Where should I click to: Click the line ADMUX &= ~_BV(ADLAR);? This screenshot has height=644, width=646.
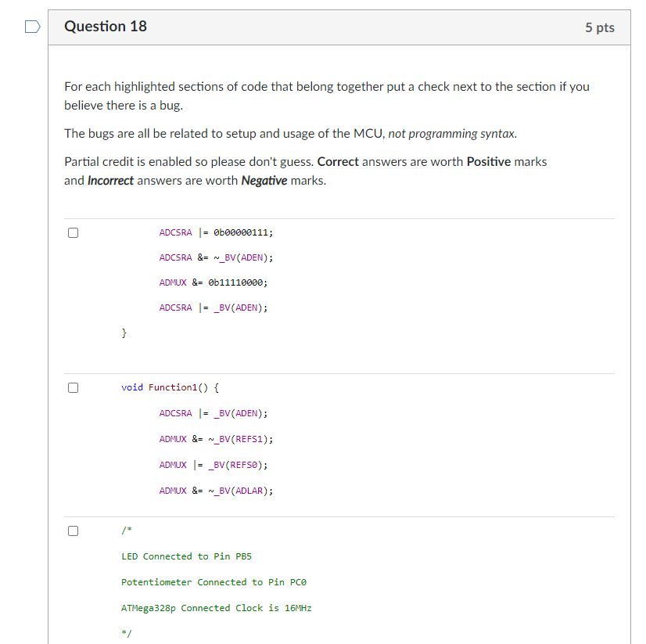(x=216, y=491)
